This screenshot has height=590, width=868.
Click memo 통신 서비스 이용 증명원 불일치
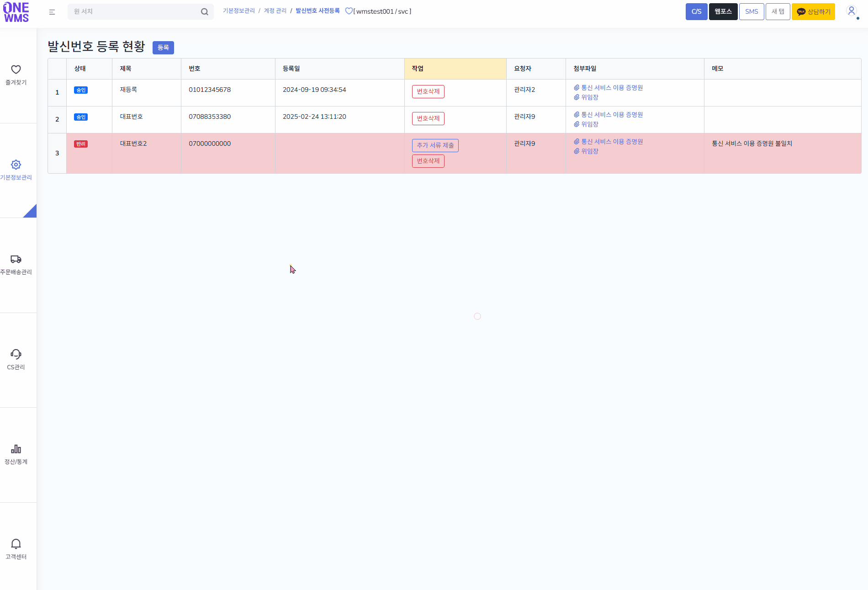[752, 144]
